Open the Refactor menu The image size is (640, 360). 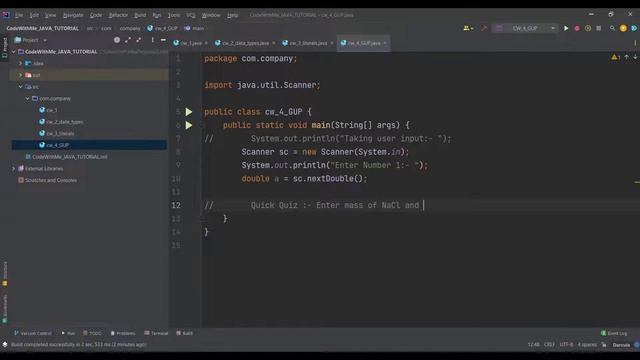coord(118,15)
